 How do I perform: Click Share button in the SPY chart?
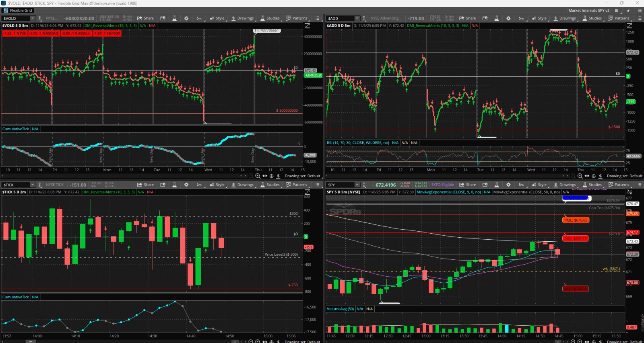click(468, 185)
